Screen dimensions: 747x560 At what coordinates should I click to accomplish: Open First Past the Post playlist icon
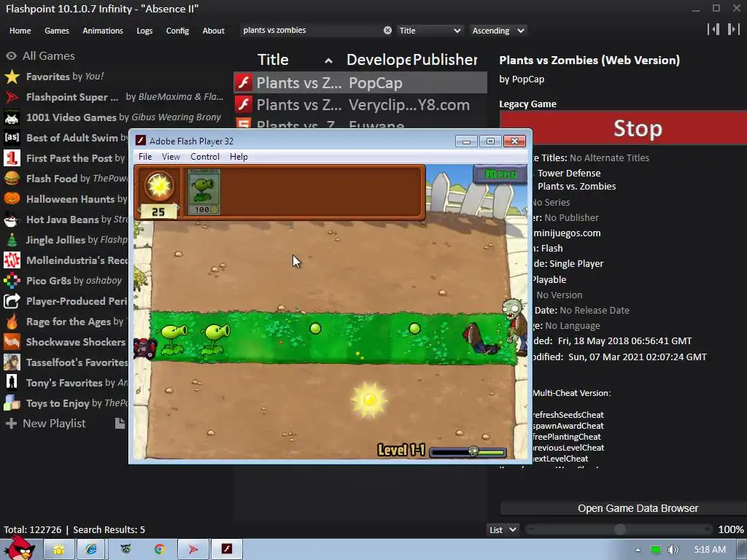12,158
